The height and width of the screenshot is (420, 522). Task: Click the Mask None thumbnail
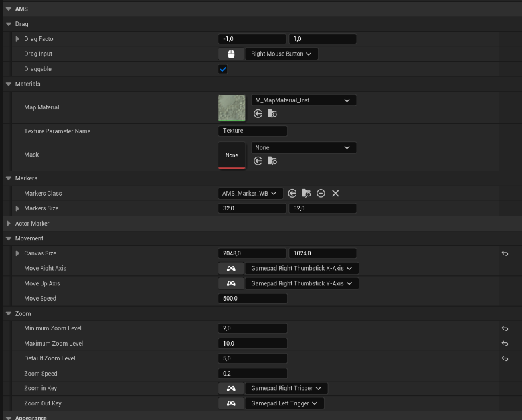click(x=232, y=155)
